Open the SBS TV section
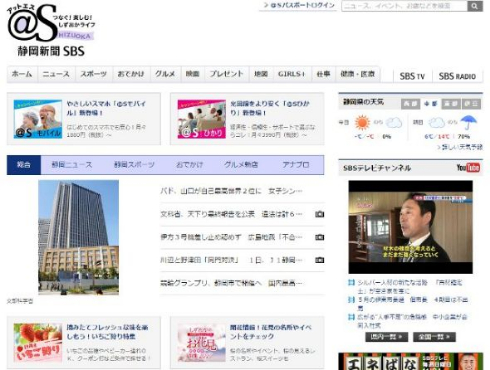Viewport: 490px width, 370px height. (x=412, y=76)
